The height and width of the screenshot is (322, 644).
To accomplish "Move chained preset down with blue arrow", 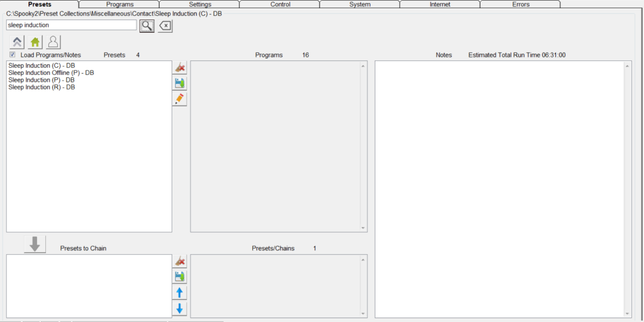I will [x=180, y=308].
